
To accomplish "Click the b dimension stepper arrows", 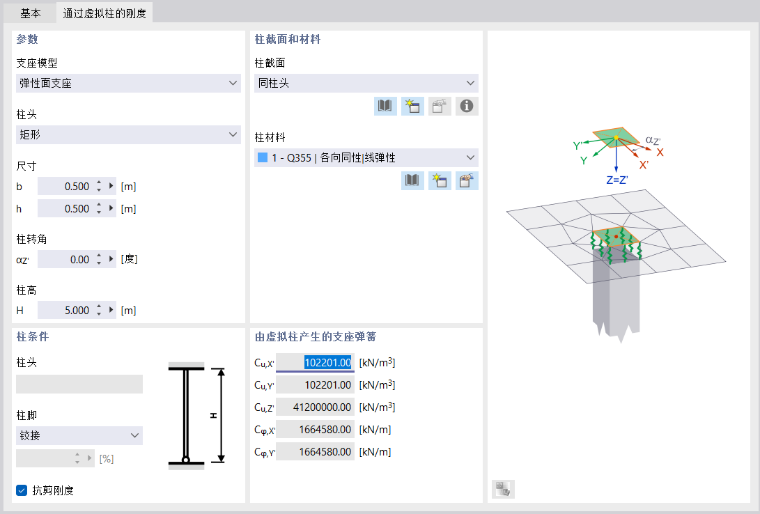I will coord(99,186).
